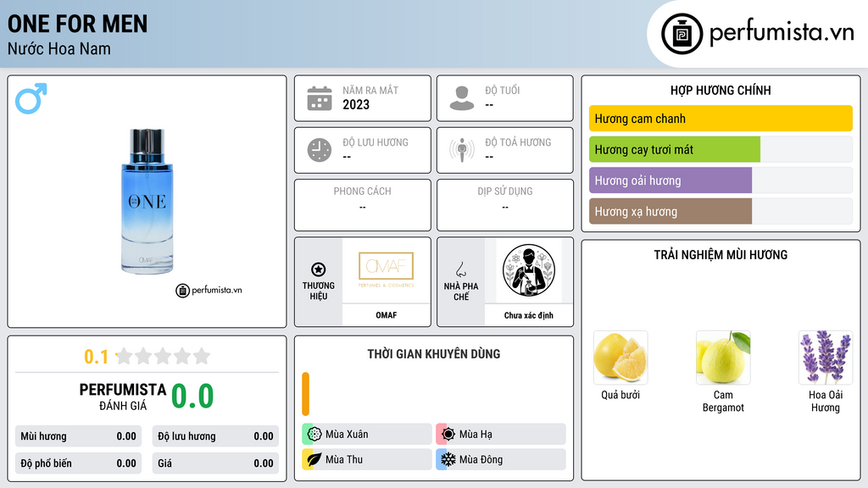Click the 0.1 user rating number
This screenshot has height=488, width=868.
pyautogui.click(x=96, y=357)
